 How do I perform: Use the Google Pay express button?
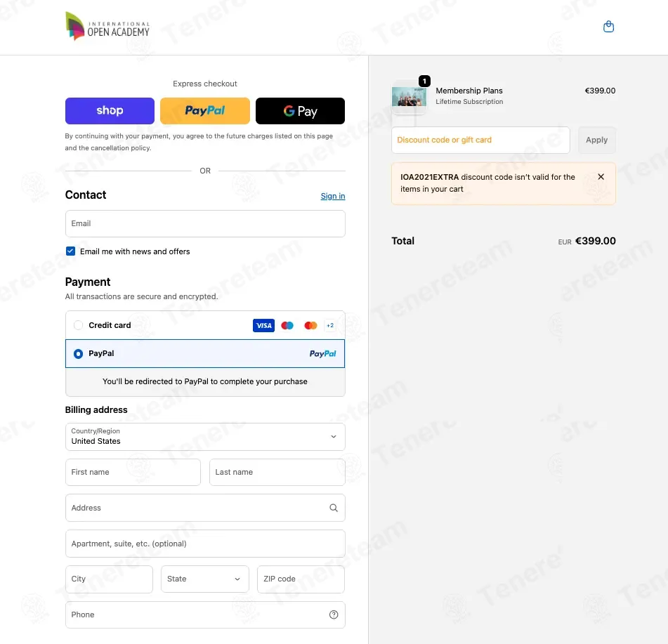[x=300, y=111]
